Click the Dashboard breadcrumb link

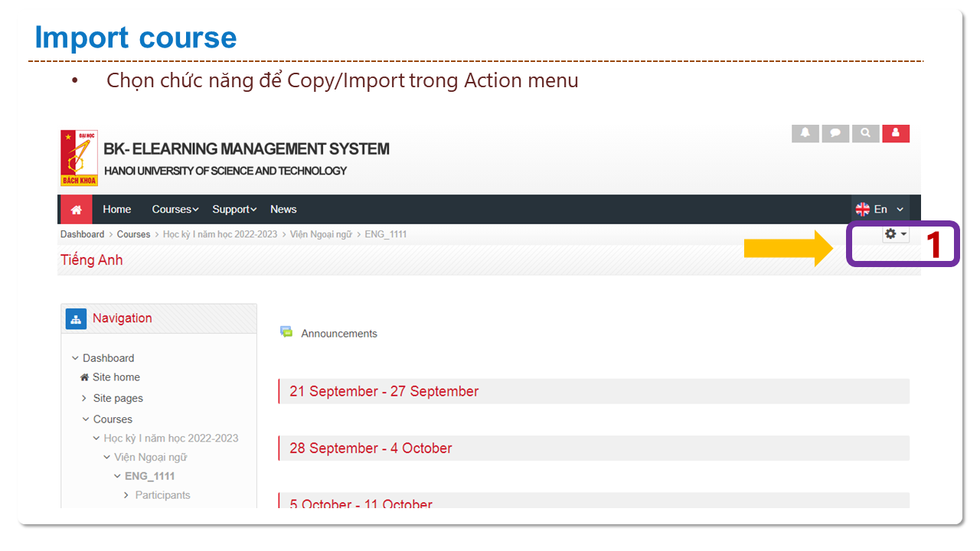(82, 234)
